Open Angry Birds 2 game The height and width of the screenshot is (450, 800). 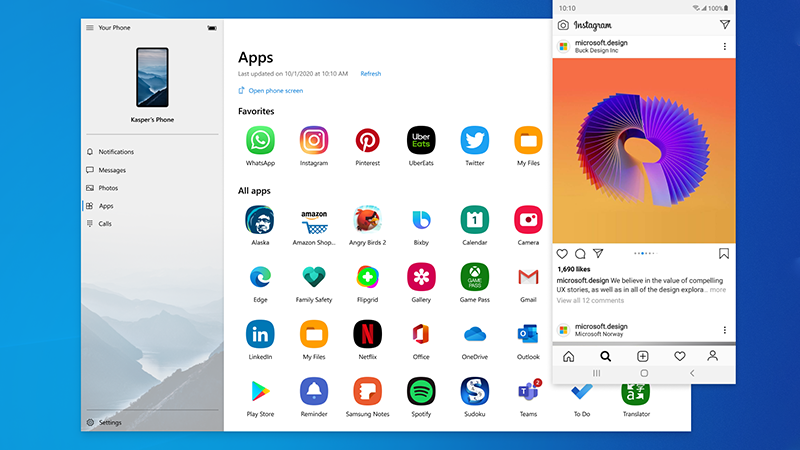click(367, 220)
